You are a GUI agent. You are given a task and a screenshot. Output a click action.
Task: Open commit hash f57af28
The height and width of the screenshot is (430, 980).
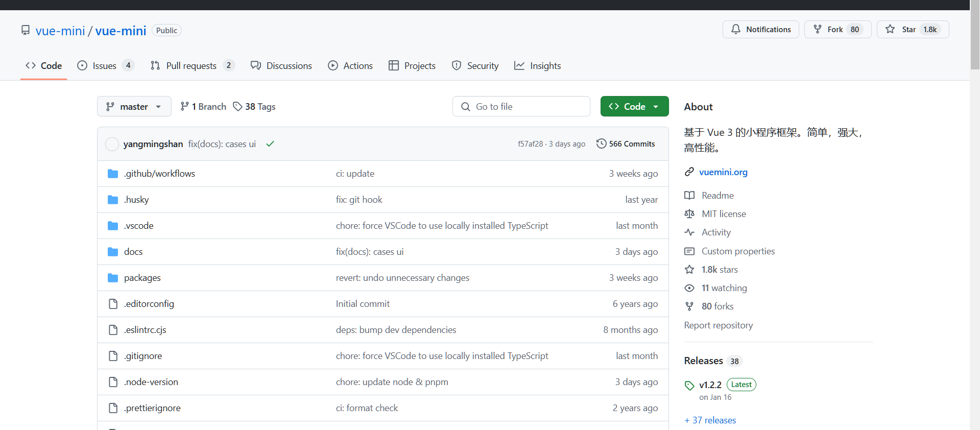click(x=531, y=144)
